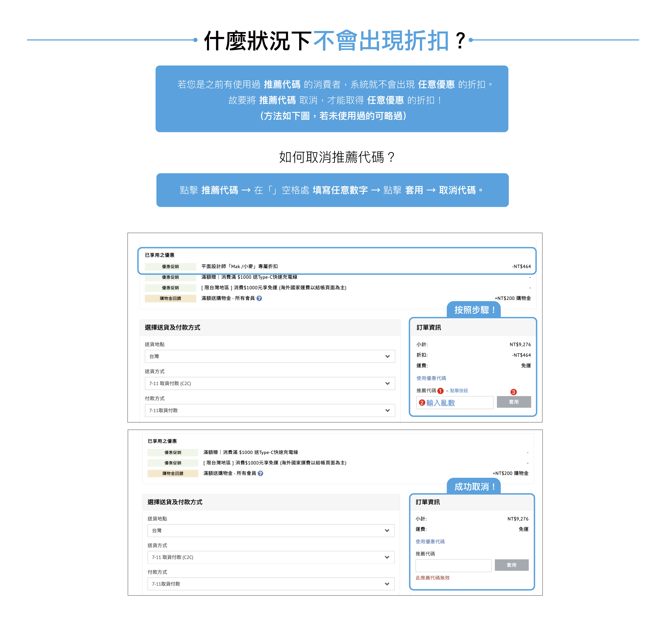Open 付款方式 7-11取貨付款 dropdown in top panel
This screenshot has height=644, width=669.
(270, 410)
